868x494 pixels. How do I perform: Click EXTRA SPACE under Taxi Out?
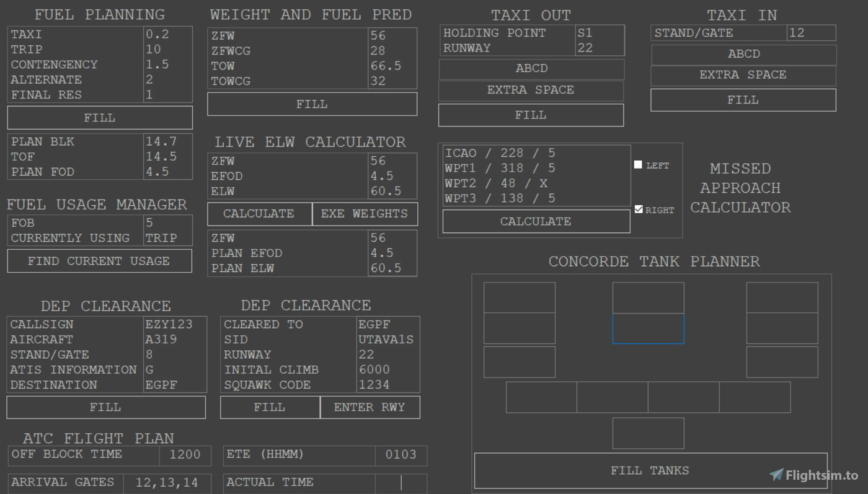tap(531, 91)
